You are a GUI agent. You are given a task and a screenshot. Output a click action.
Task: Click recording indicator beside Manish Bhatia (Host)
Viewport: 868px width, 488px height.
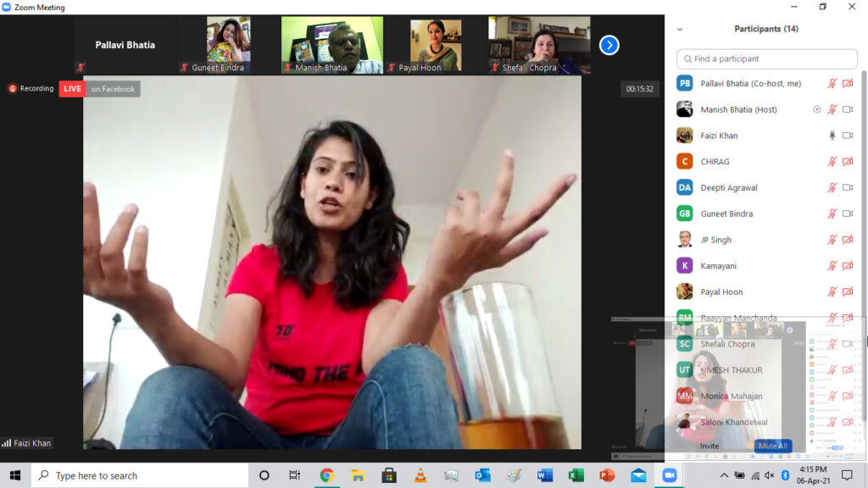coord(816,109)
